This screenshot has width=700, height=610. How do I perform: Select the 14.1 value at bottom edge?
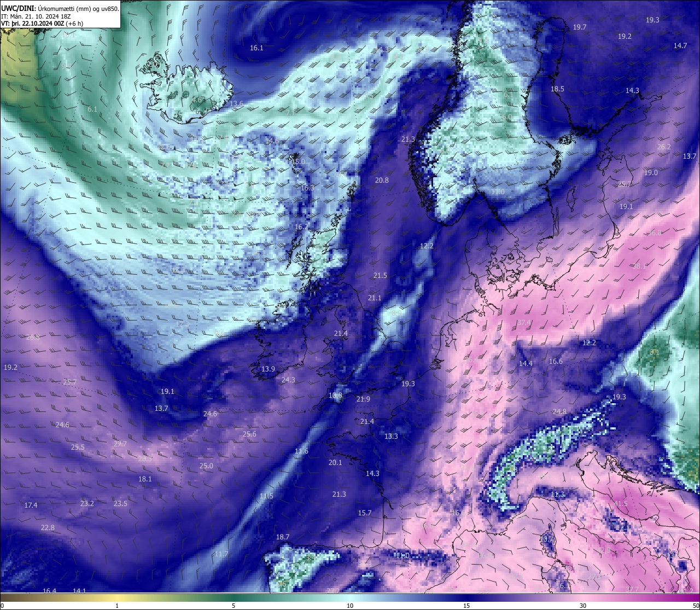[79, 590]
